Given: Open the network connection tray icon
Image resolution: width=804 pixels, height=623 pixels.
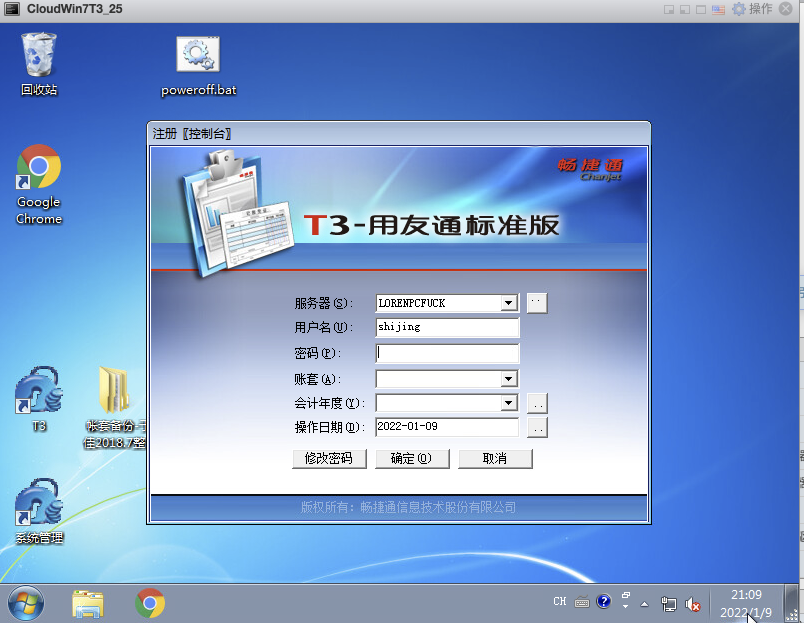Looking at the screenshot, I should coord(669,604).
